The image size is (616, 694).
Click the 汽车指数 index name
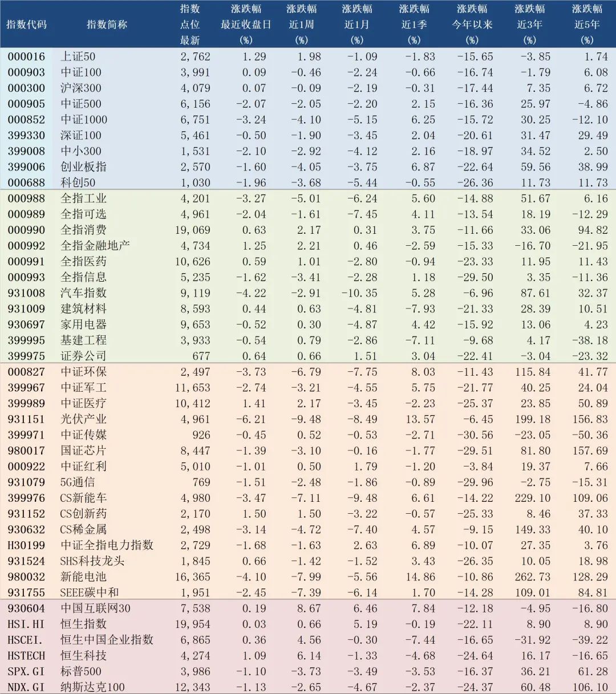83,293
